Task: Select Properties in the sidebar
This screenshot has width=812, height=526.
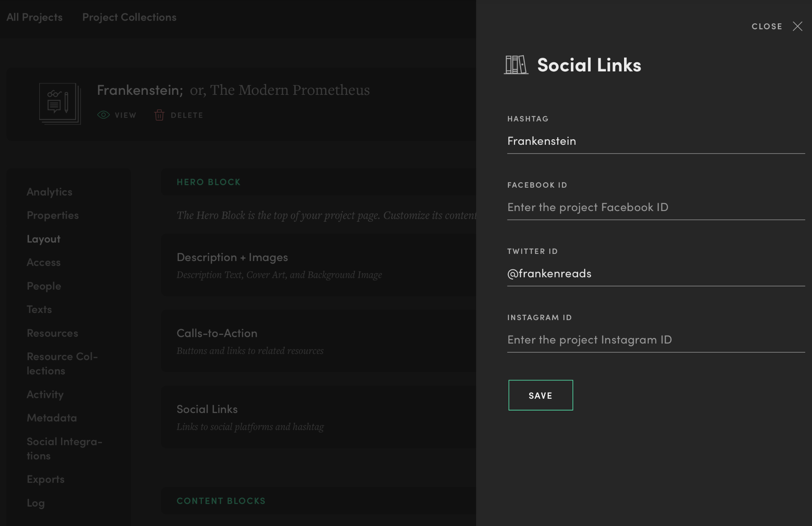Action: pyautogui.click(x=53, y=215)
